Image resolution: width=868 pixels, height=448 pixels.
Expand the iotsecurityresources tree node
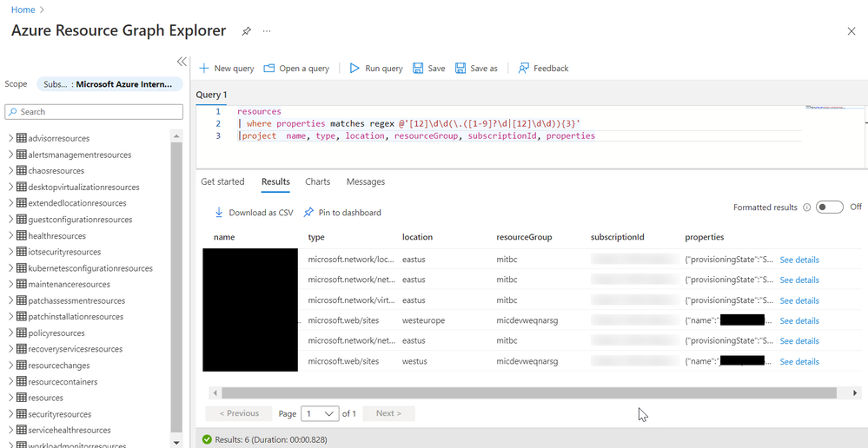10,252
